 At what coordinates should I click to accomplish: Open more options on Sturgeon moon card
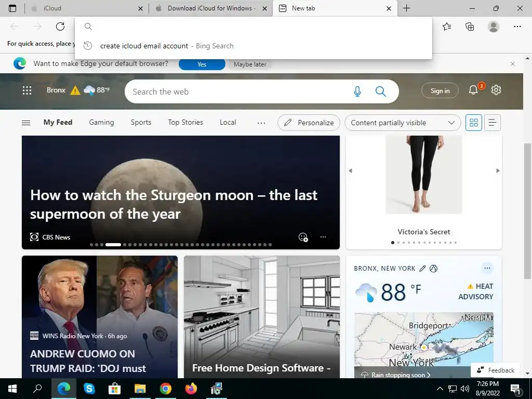coord(323,237)
